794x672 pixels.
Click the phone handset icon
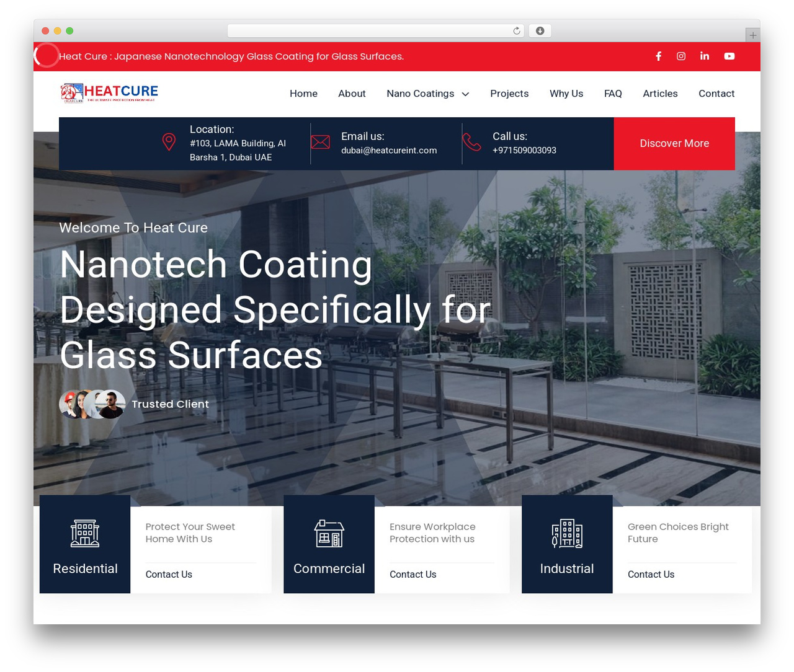click(x=471, y=142)
